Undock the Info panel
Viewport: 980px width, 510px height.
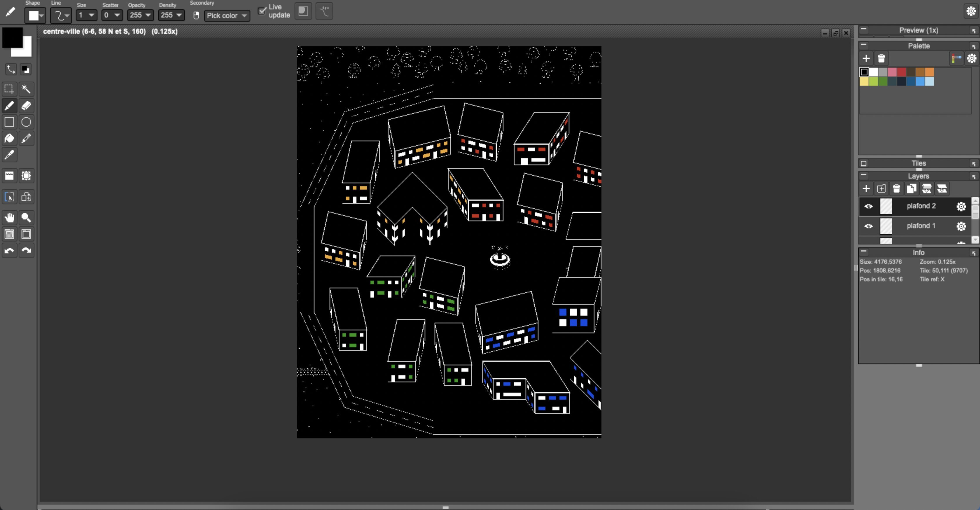(974, 253)
